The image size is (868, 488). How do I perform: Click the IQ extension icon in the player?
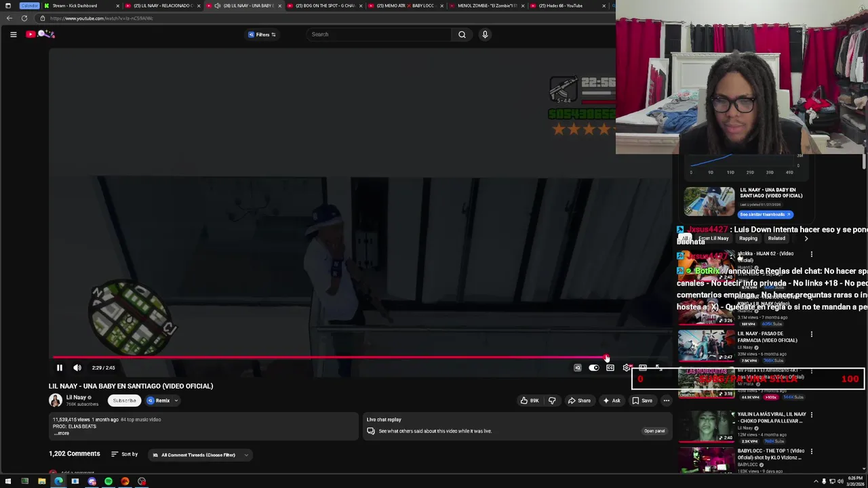tap(577, 367)
